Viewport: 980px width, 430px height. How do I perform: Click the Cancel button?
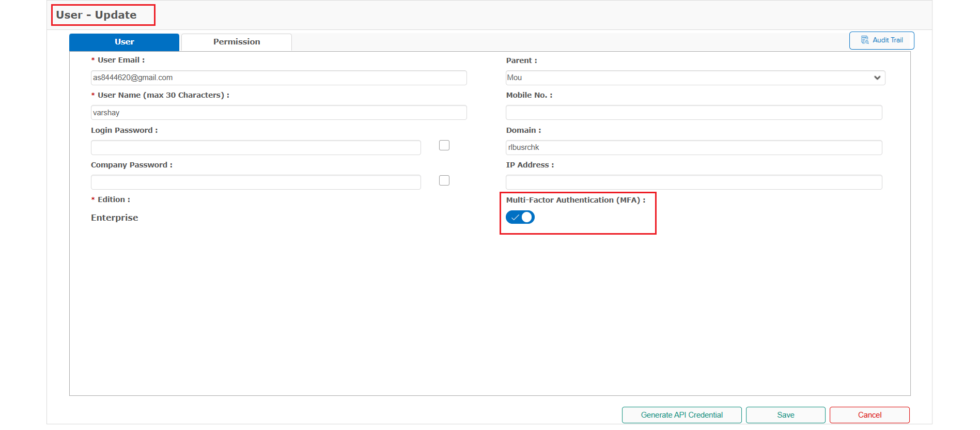[x=869, y=415]
